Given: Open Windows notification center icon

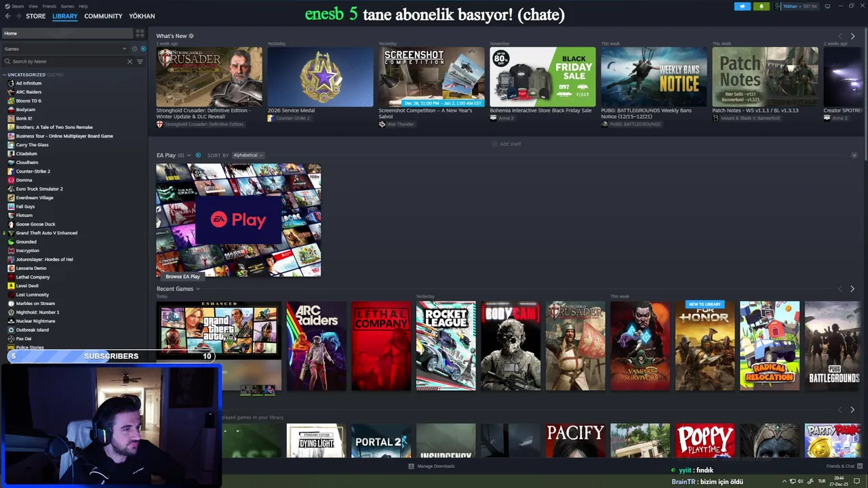Looking at the screenshot, I should (856, 481).
